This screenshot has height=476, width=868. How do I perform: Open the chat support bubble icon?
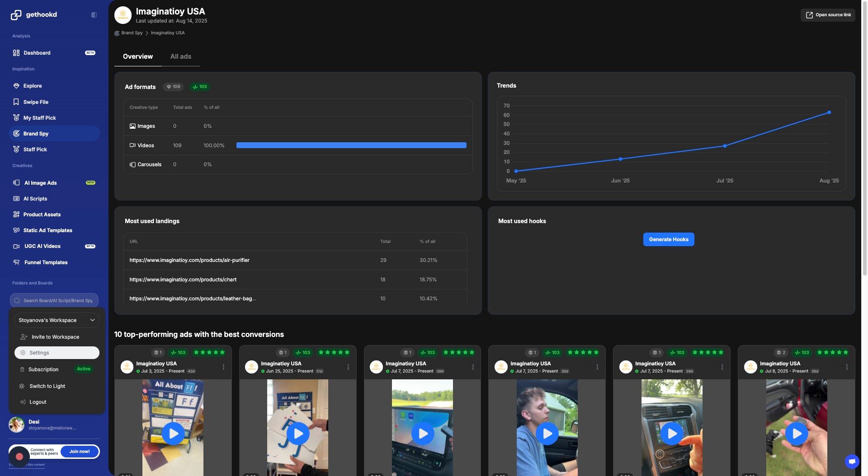pyautogui.click(x=852, y=461)
